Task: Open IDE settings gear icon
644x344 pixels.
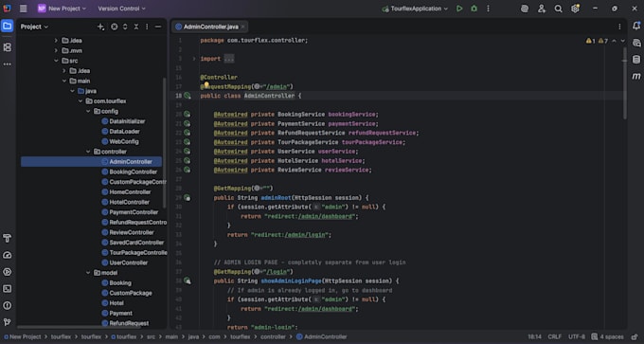Action: tap(575, 9)
